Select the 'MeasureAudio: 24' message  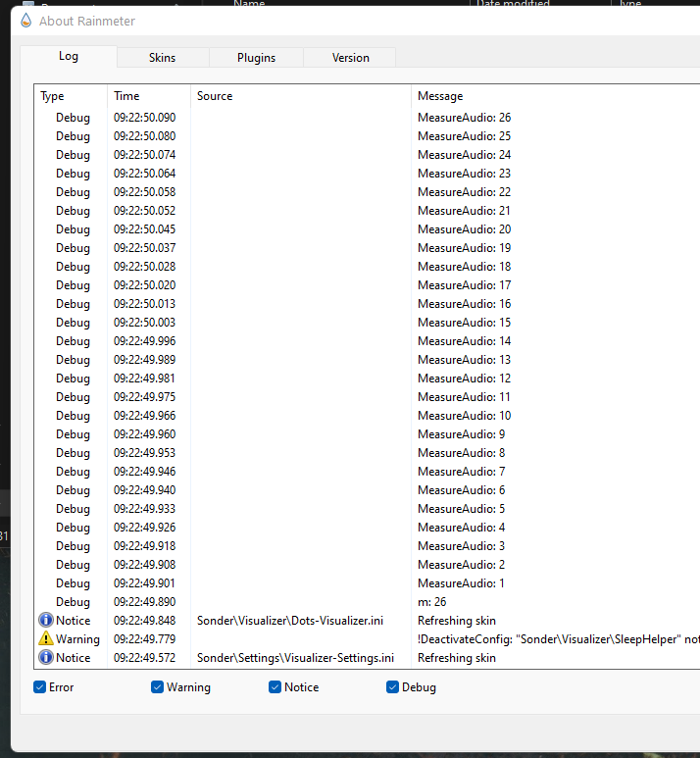tap(464, 155)
